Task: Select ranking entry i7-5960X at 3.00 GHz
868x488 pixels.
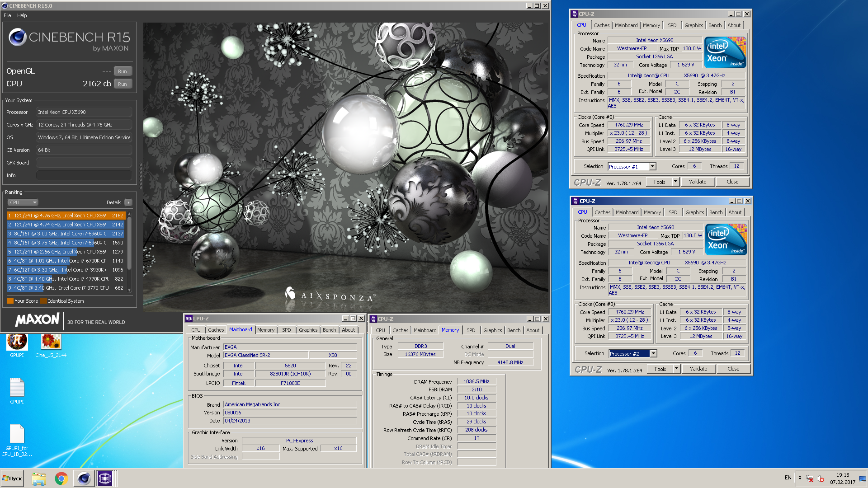Action: point(66,234)
